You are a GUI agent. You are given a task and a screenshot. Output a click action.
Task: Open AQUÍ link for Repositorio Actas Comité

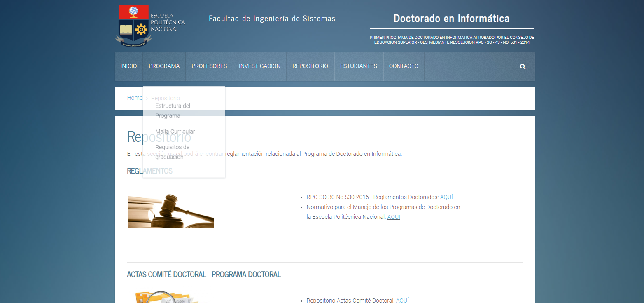[x=402, y=301]
